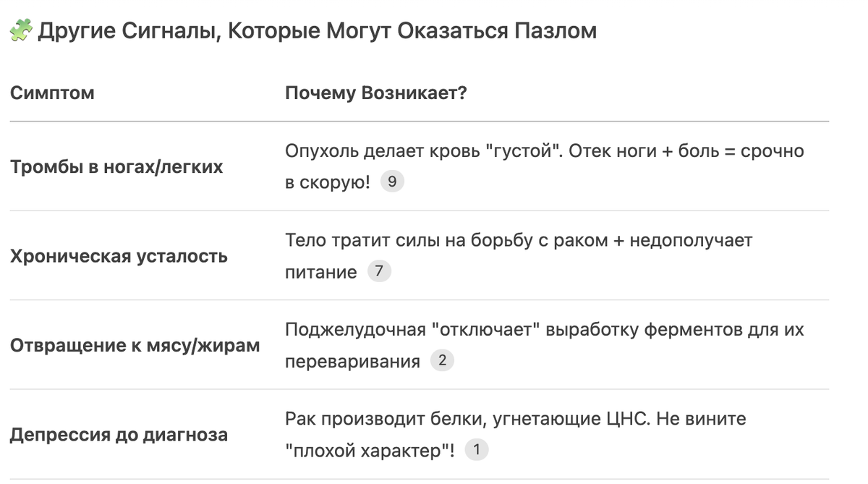This screenshot has height=484, width=868.
Task: Click the puzzle piece emoji in heading
Action: [20, 31]
